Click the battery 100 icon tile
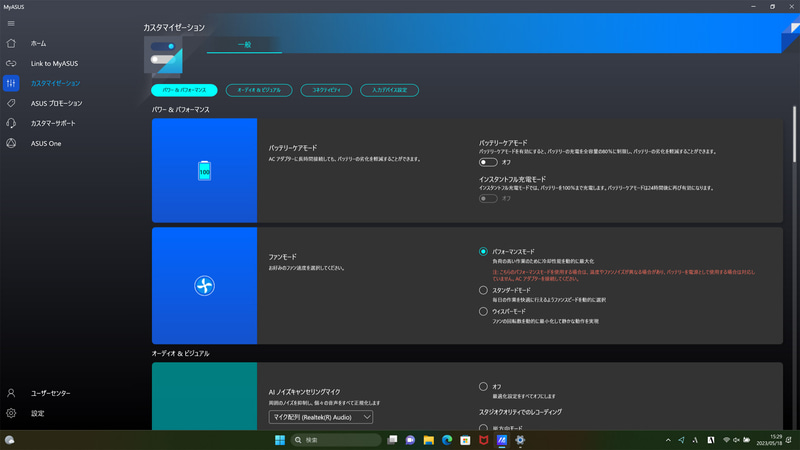The width and height of the screenshot is (800, 450). coord(204,170)
